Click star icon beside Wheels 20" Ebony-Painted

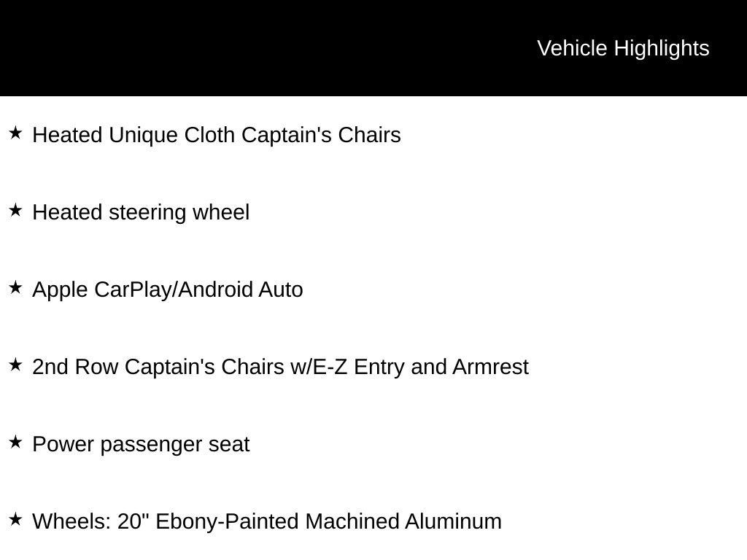click(16, 519)
